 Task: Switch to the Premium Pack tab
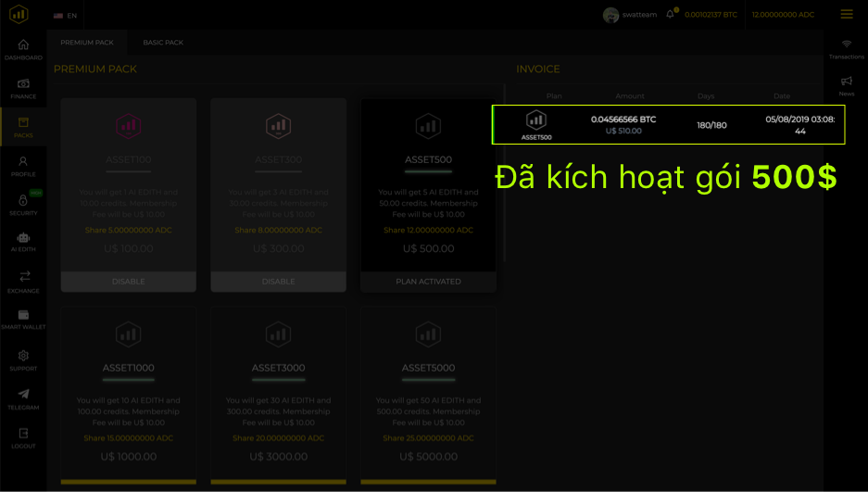[x=87, y=42]
